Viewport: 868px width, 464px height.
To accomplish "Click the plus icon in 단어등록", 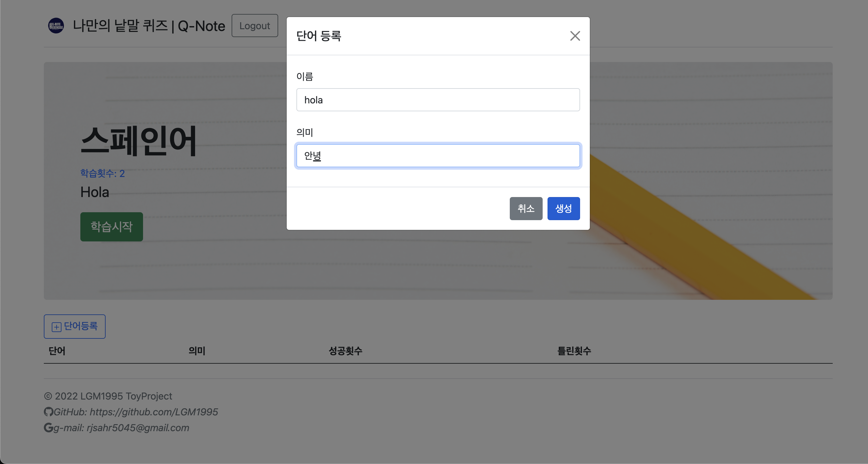I will pos(56,327).
